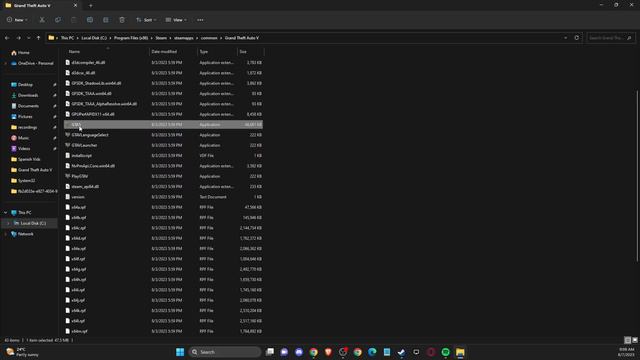Click the search box in Explorer

pyautogui.click(x=610, y=38)
